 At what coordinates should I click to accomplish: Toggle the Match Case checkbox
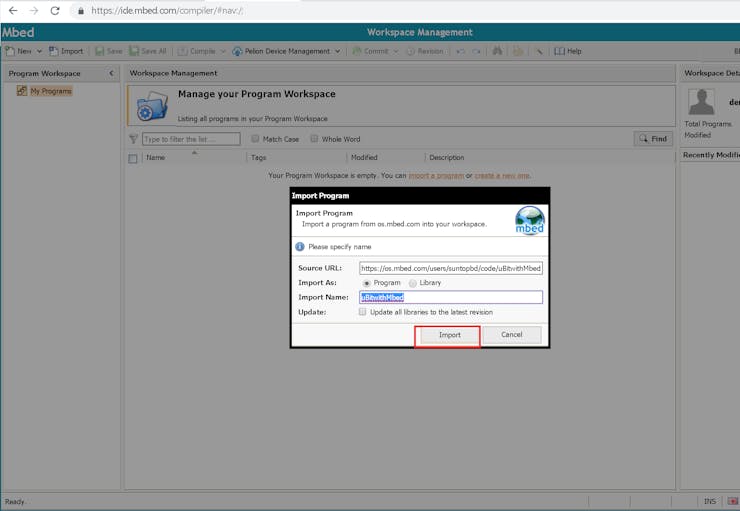point(255,139)
